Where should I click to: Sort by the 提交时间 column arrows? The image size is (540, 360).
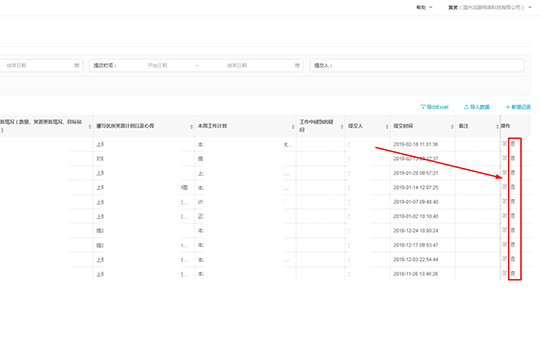pyautogui.click(x=452, y=127)
